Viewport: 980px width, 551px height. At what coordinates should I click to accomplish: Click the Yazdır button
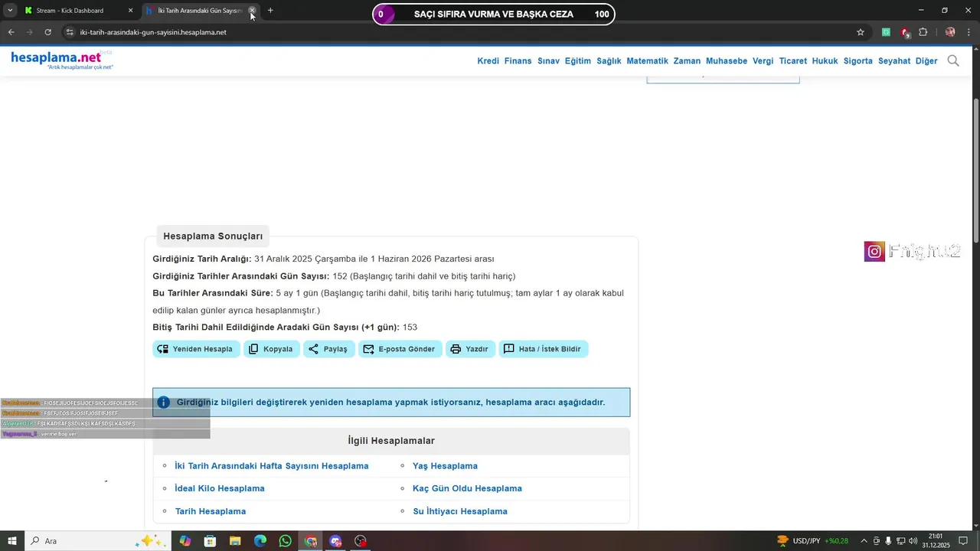[x=470, y=349]
